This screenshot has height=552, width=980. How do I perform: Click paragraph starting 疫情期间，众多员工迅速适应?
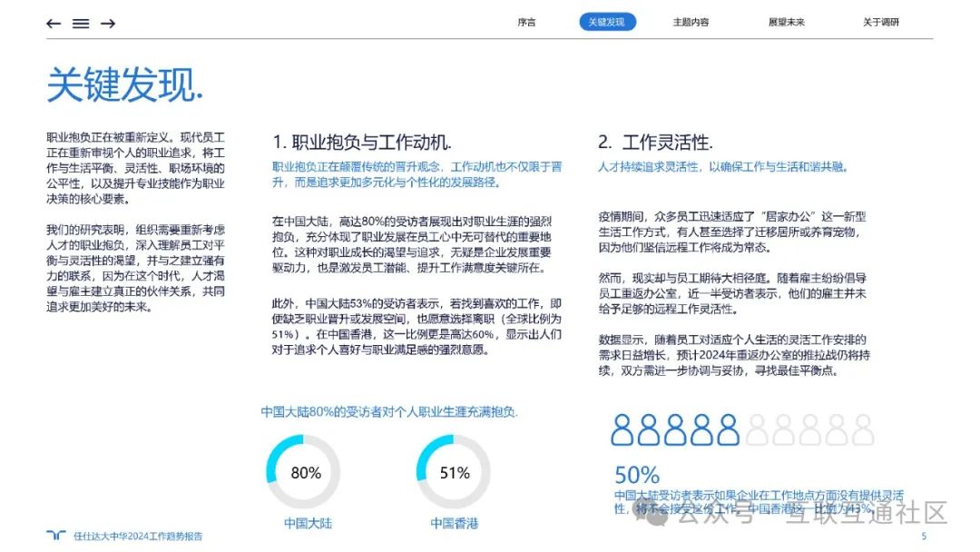pyautogui.click(x=732, y=232)
